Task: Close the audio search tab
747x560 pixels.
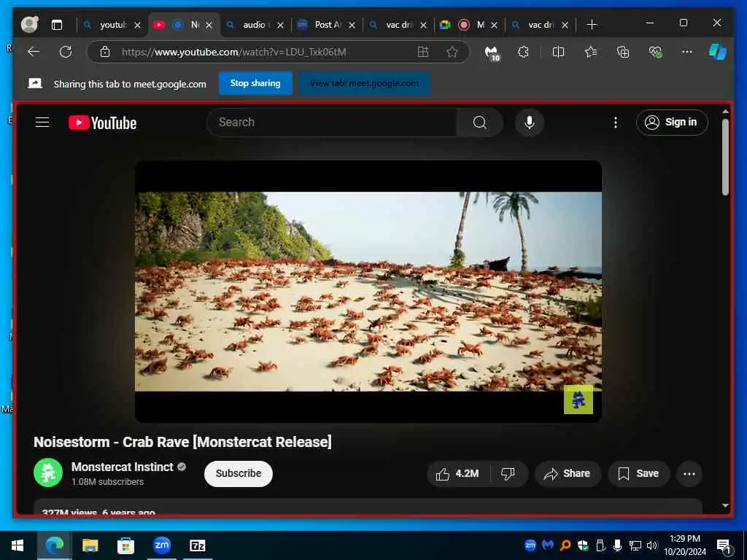Action: pos(281,26)
